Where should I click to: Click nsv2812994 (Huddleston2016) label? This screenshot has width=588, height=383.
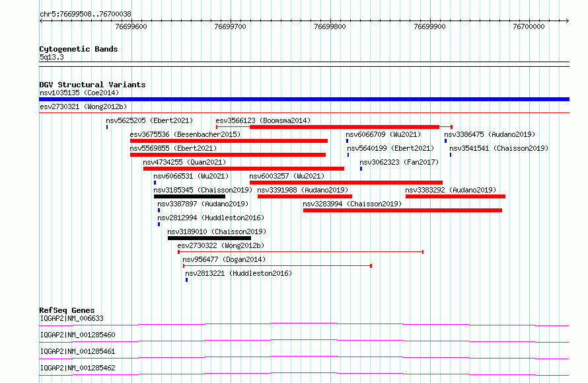211,218
